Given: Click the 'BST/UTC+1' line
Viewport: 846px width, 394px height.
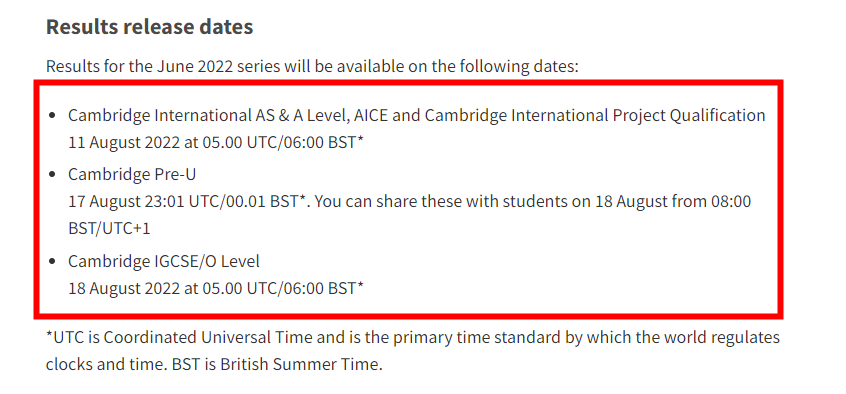Looking at the screenshot, I should coord(109,228).
